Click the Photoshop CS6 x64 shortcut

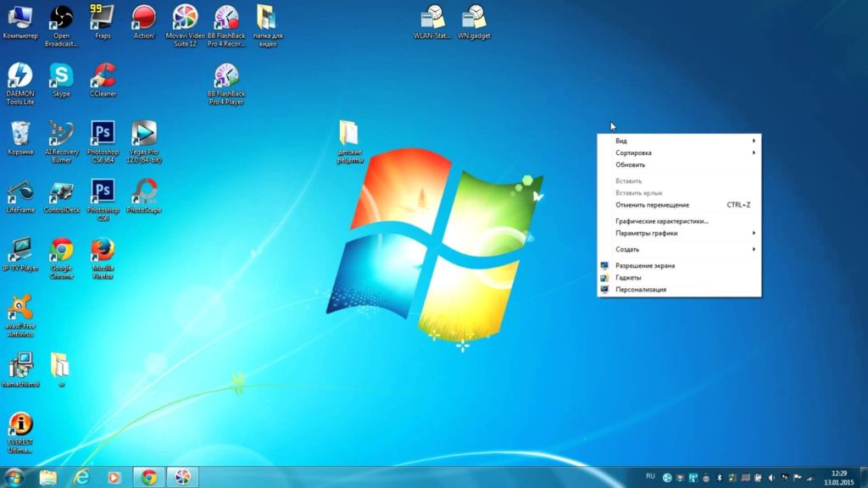(103, 134)
